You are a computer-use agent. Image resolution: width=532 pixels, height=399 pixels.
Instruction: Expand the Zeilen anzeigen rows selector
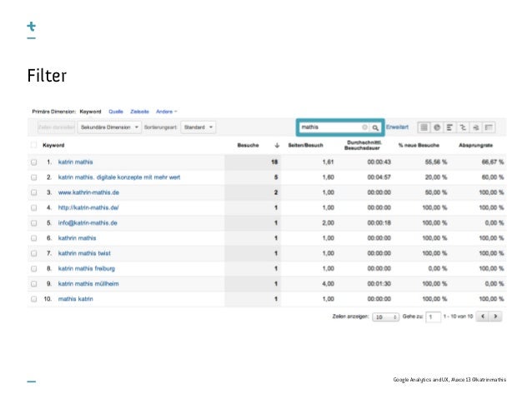tap(384, 317)
